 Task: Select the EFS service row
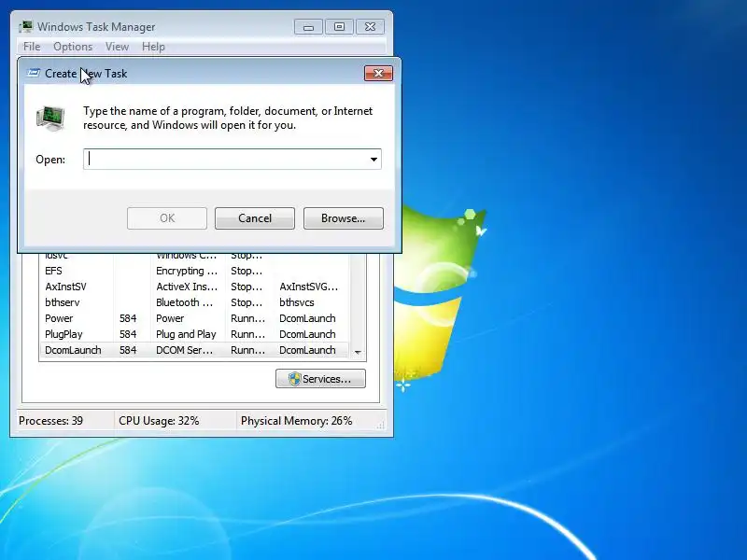coord(194,271)
